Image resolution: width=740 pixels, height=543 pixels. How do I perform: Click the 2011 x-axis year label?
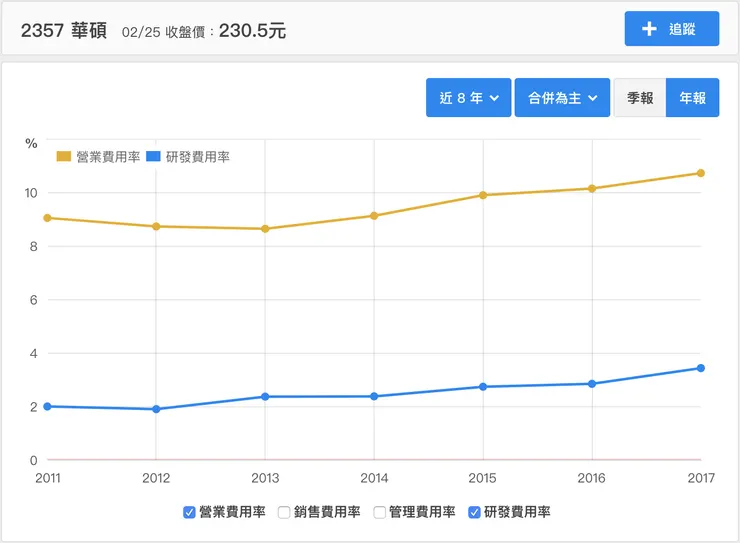tap(48, 478)
